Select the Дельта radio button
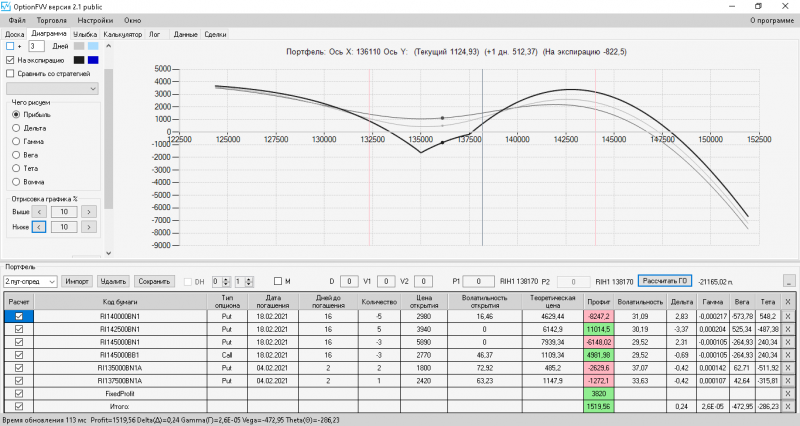800x426 pixels. click(16, 128)
